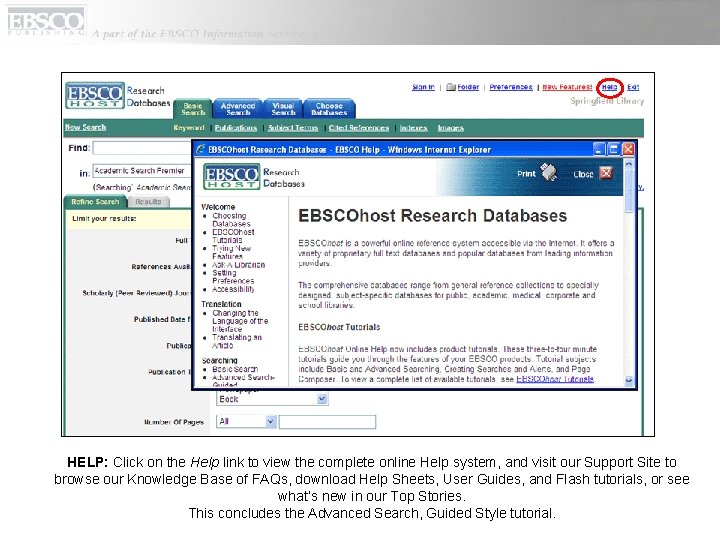The image size is (720, 540).
Task: Open the Basic Search tab
Action: 193,109
